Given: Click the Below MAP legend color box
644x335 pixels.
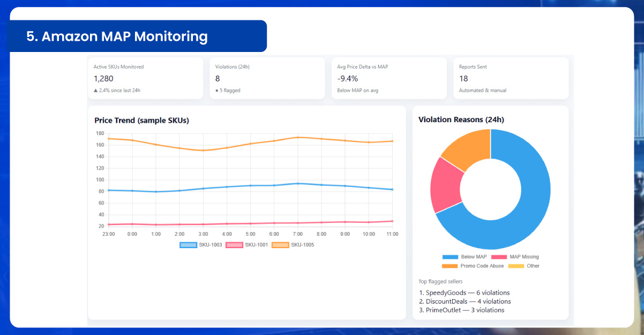Looking at the screenshot, I should coord(451,257).
